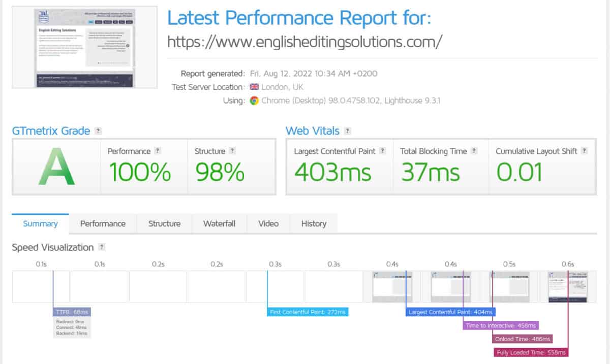Switch to the Summary tab
This screenshot has height=364, width=610.
(x=40, y=223)
